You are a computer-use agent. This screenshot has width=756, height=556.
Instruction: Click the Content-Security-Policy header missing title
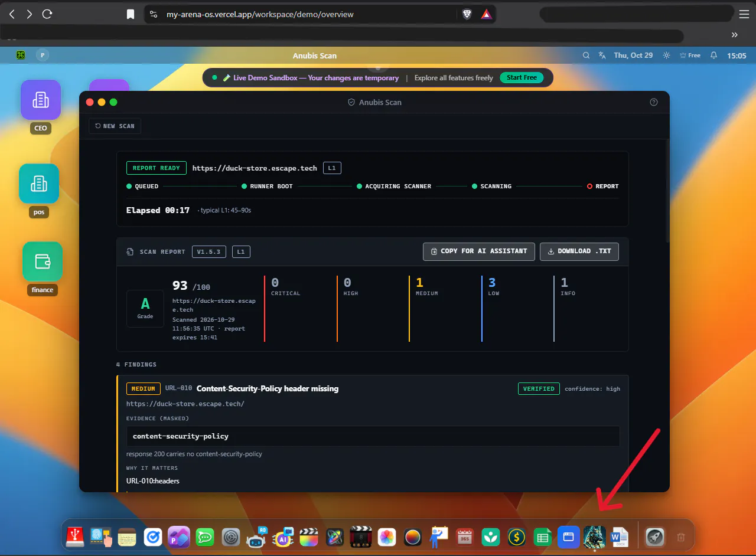[x=268, y=388]
